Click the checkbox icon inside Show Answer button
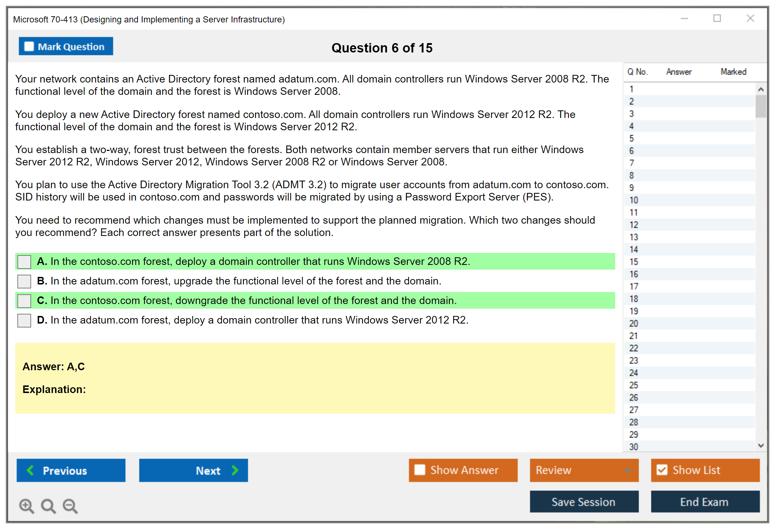778x532 pixels. coord(420,470)
